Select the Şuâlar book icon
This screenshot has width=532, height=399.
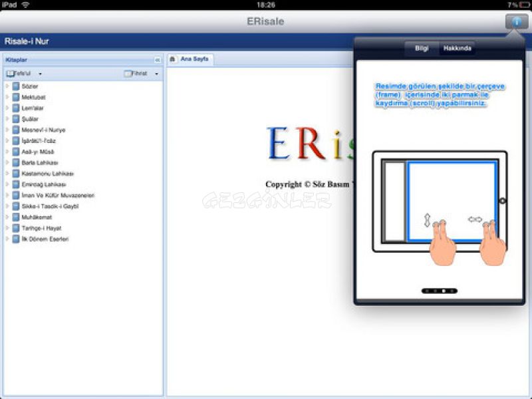tap(16, 119)
